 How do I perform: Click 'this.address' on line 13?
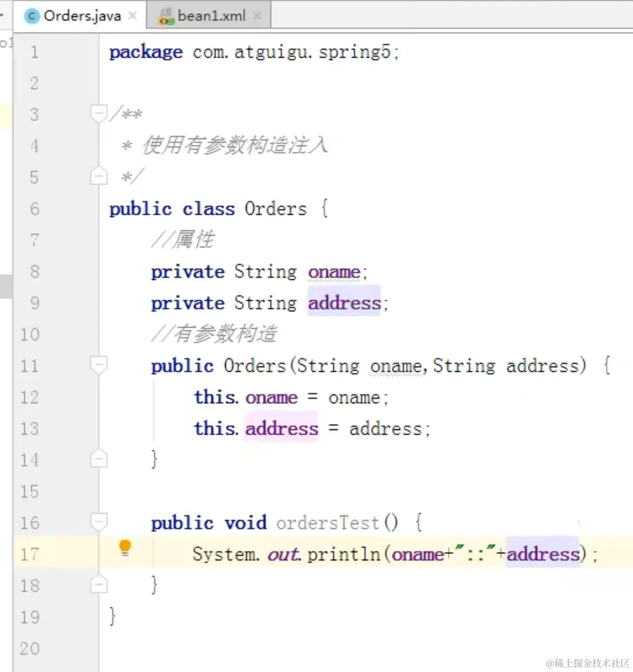tap(256, 429)
